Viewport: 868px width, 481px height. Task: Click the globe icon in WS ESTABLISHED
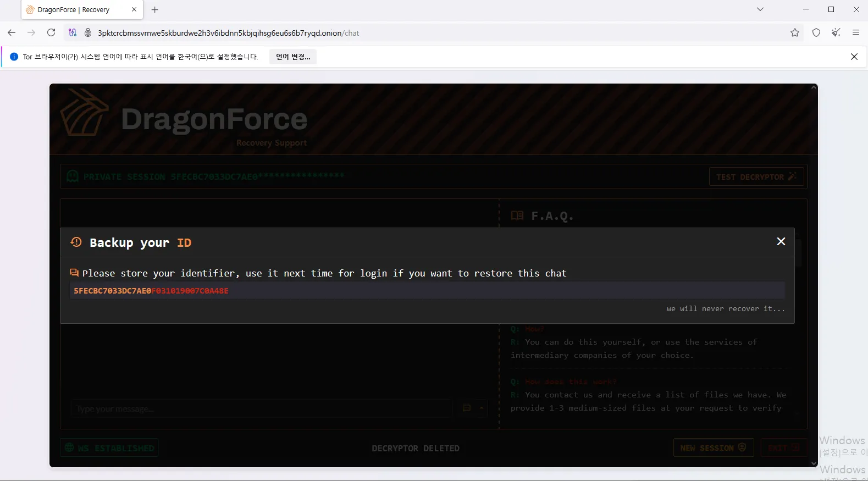coord(69,447)
